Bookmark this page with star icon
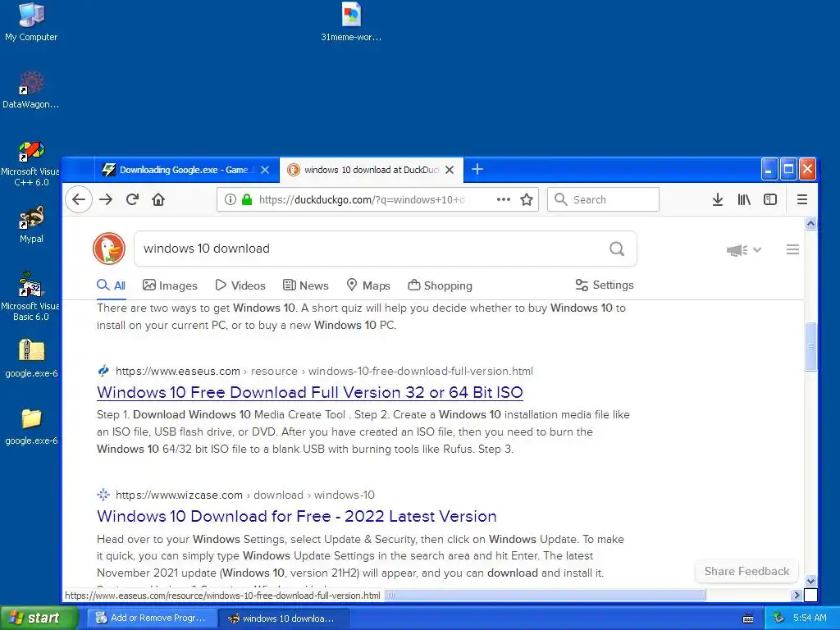This screenshot has height=630, width=840. [527, 200]
